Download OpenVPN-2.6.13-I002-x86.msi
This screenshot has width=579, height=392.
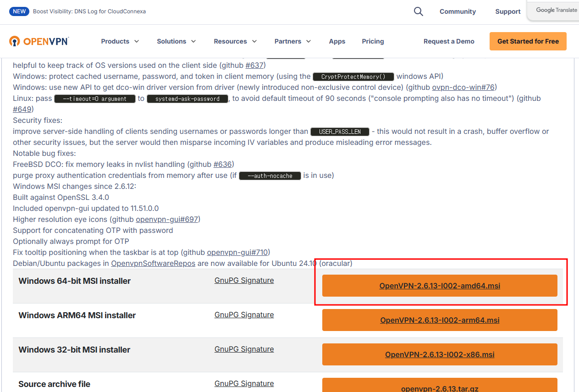click(x=440, y=354)
